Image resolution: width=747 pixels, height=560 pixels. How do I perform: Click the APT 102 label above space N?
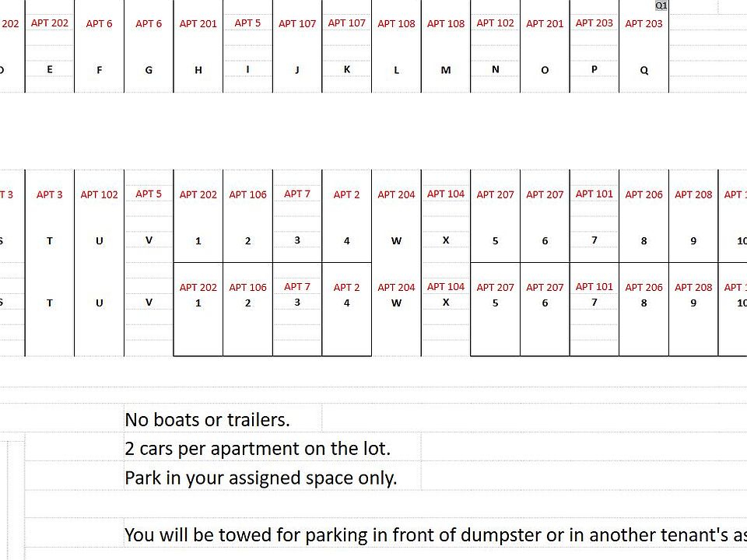(496, 23)
